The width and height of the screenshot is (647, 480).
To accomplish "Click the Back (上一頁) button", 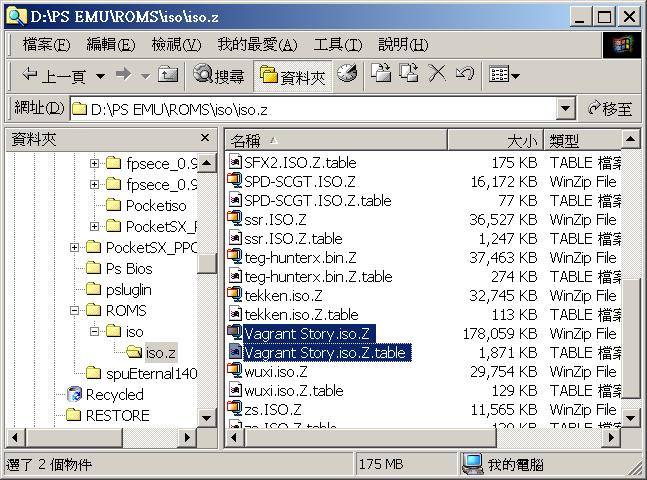I will click(x=53, y=76).
